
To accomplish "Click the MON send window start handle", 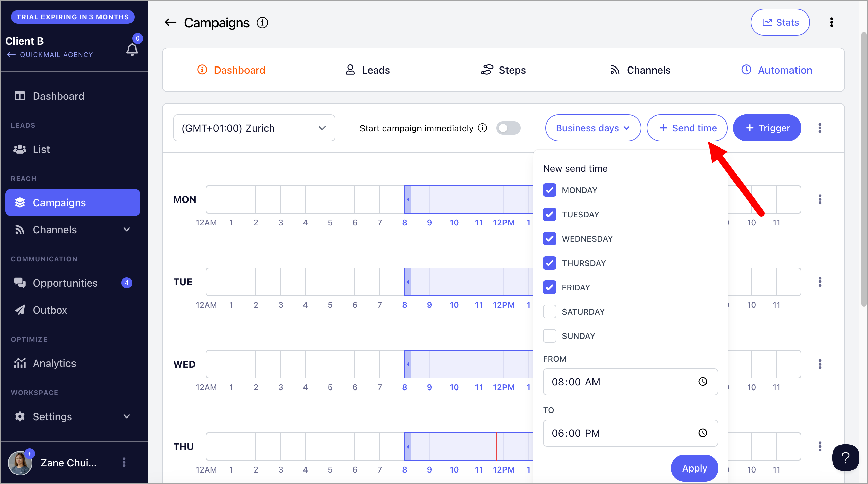I will point(408,199).
